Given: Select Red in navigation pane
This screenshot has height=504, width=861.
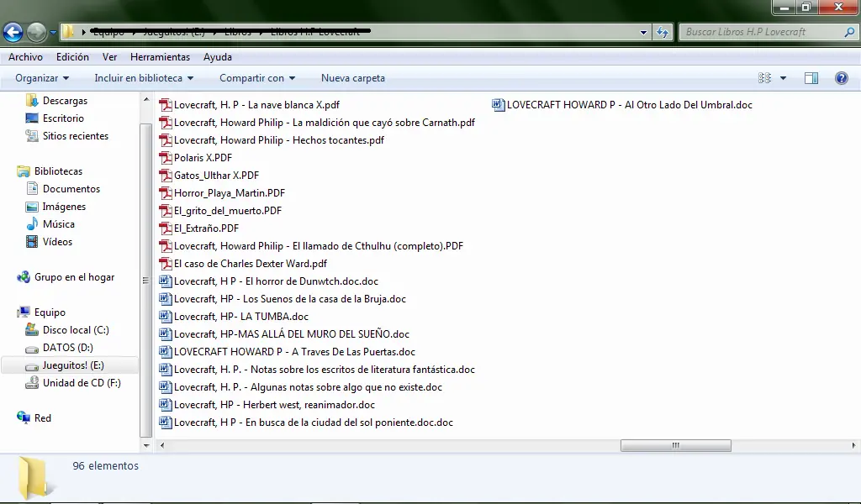Looking at the screenshot, I should 42,418.
